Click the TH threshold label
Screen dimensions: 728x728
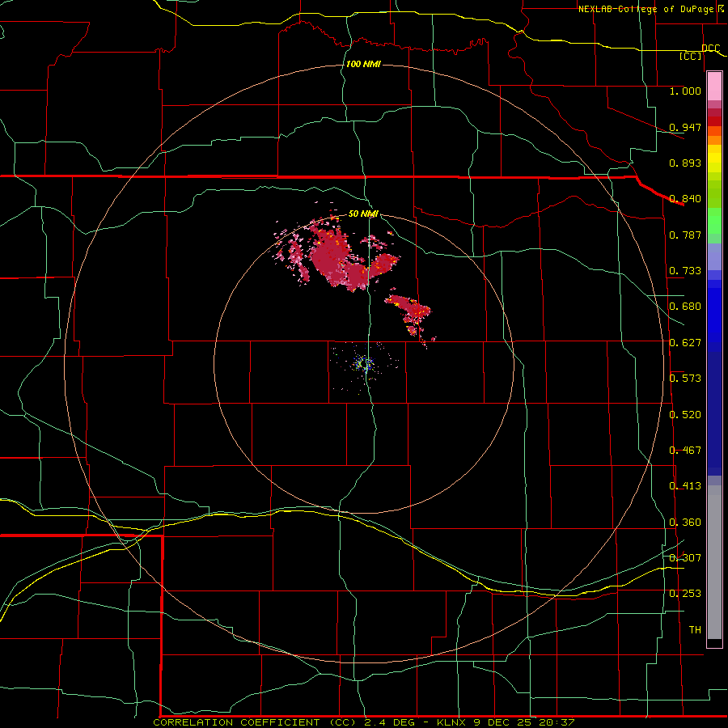(695, 630)
